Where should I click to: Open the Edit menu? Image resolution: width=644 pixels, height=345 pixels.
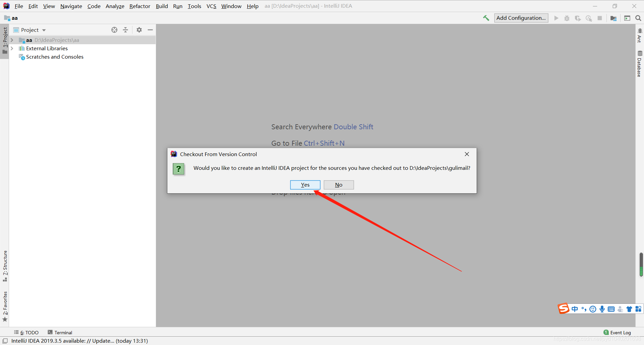pos(33,6)
